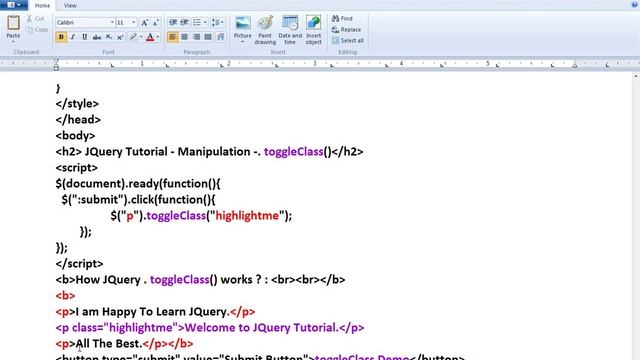The height and width of the screenshot is (360, 640).
Task: Toggle Bold formatting off
Action: point(61,37)
